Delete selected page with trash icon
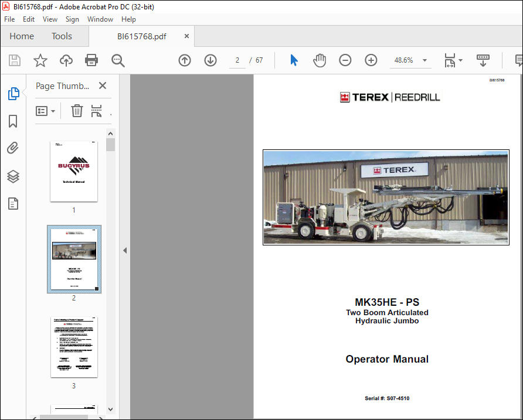 (x=77, y=111)
